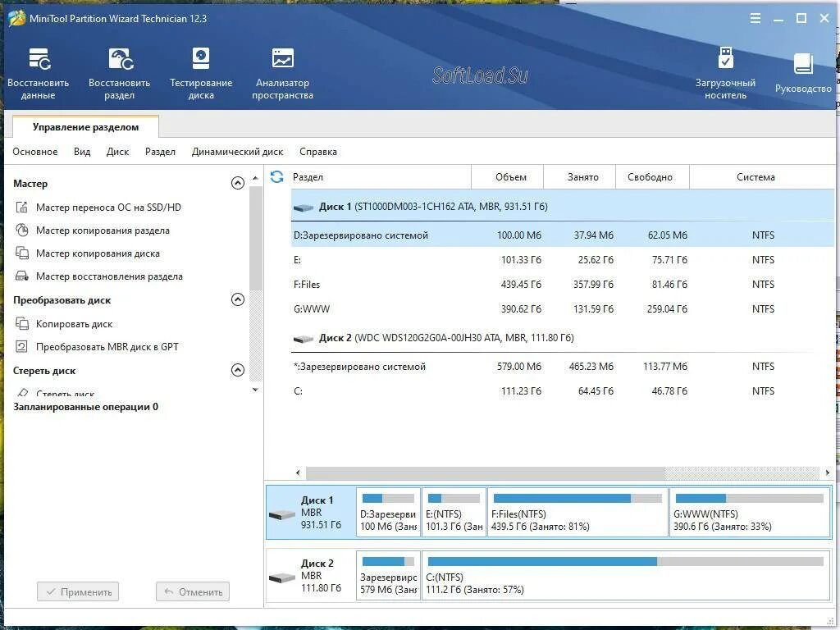Select the F:Files(NTFS) block in disk map
The image size is (840, 630).
[x=577, y=512]
